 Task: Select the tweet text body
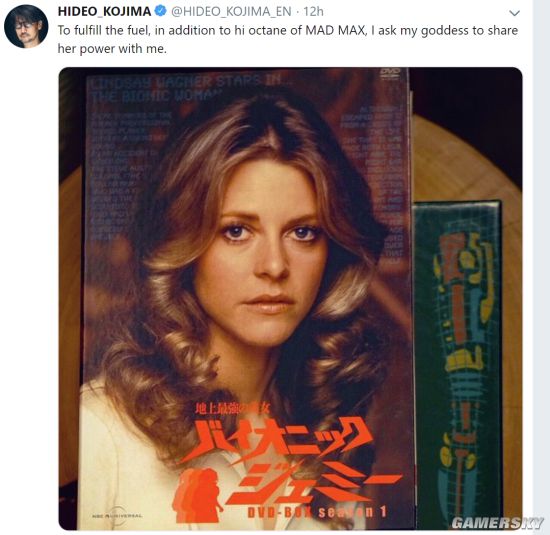coord(288,39)
